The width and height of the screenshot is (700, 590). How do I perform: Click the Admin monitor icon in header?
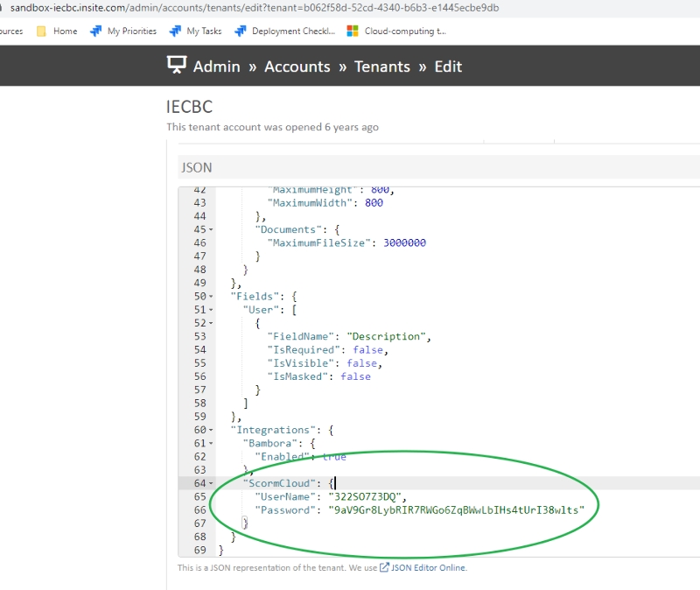pos(178,66)
